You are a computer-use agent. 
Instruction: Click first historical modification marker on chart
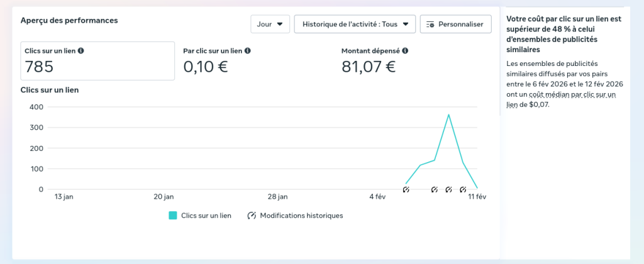406,190
